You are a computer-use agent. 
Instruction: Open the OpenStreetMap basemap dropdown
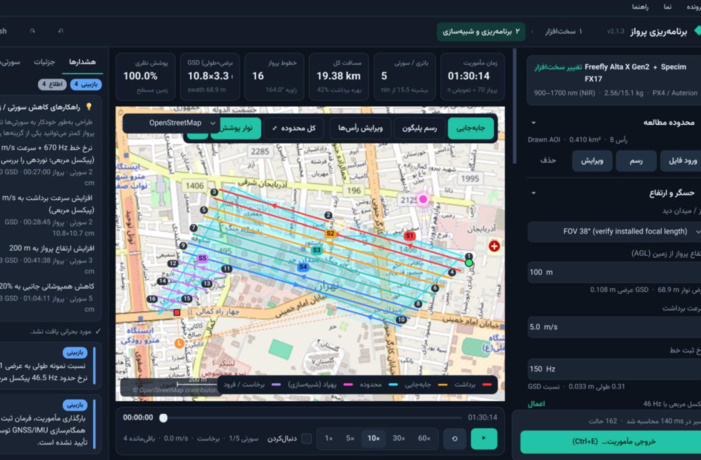[172, 123]
